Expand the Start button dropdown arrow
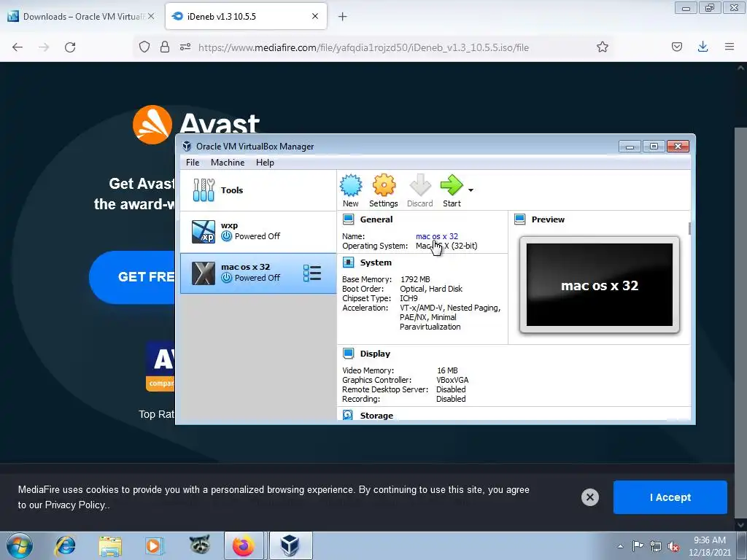 (x=471, y=190)
